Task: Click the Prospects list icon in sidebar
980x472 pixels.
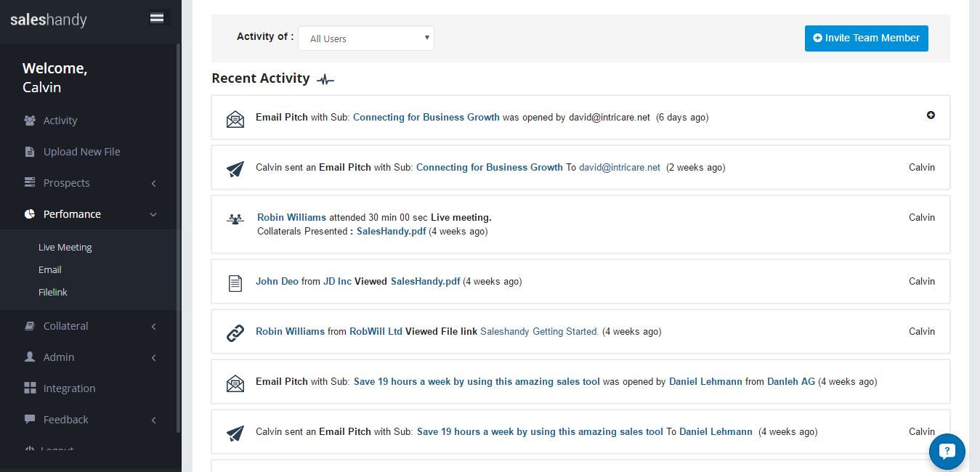Action: point(30,183)
